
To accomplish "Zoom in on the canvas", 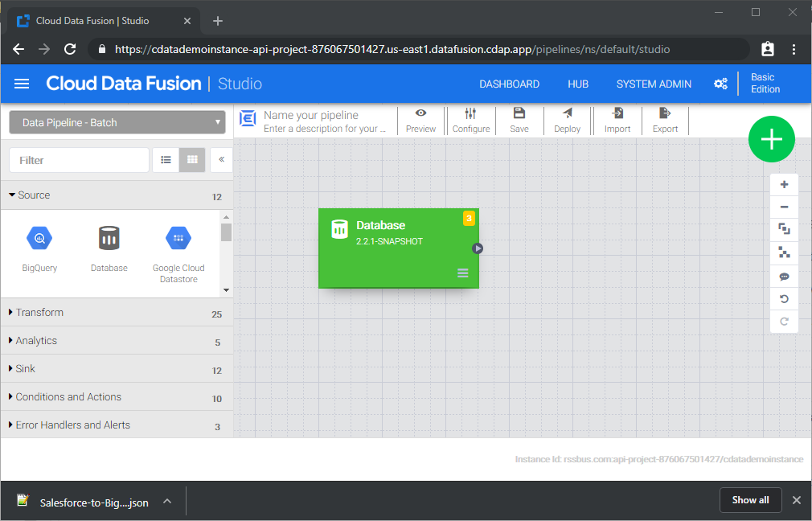I will click(784, 185).
